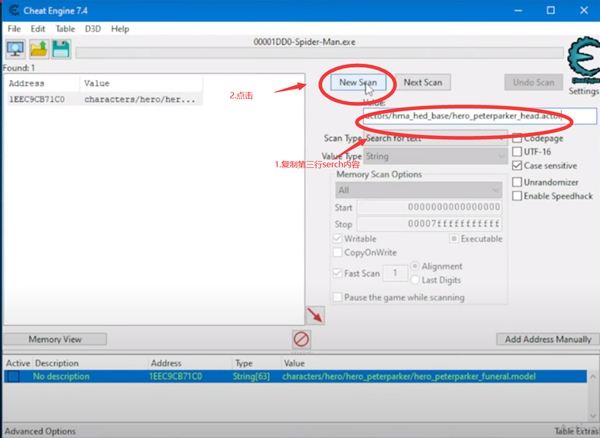Screen dimensions: 600x438
Task: Start a New Scan
Action: [x=358, y=82]
